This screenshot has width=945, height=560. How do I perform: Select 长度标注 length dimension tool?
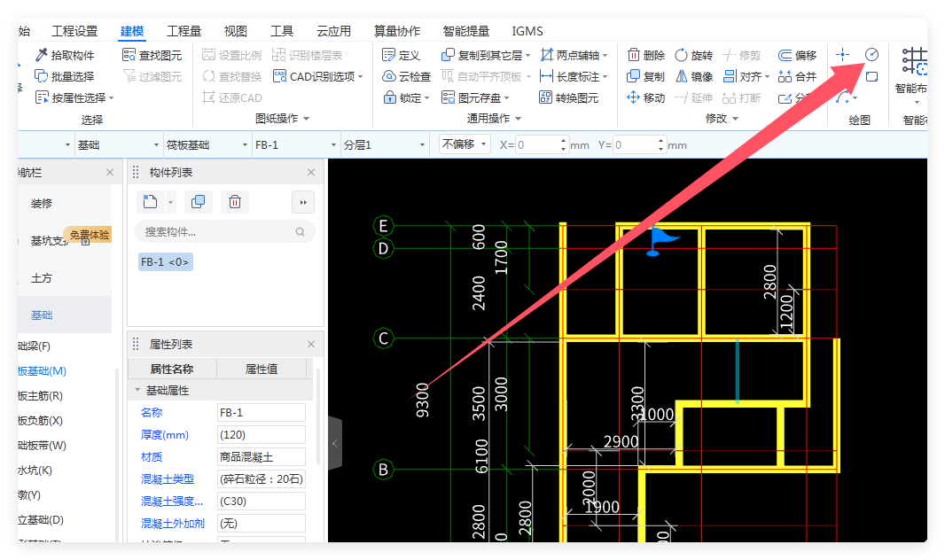coord(574,76)
